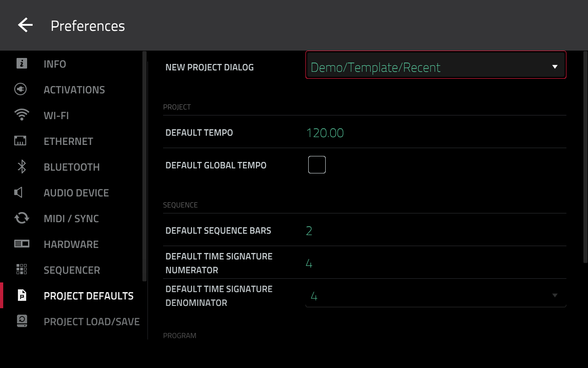Select the Info icon in sidebar
588x368 pixels.
click(x=22, y=63)
